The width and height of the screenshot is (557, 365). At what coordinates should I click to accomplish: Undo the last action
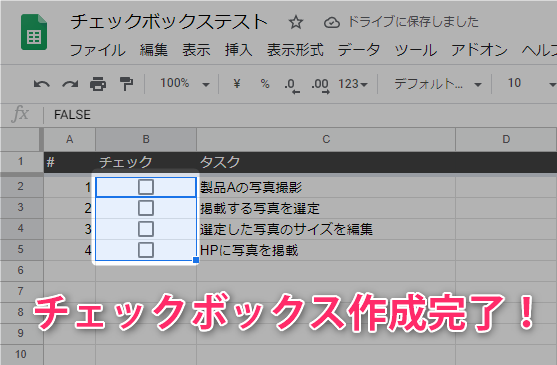click(x=42, y=84)
